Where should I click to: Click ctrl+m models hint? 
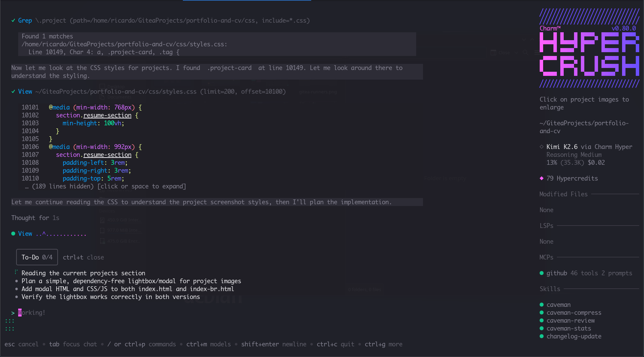209,344
